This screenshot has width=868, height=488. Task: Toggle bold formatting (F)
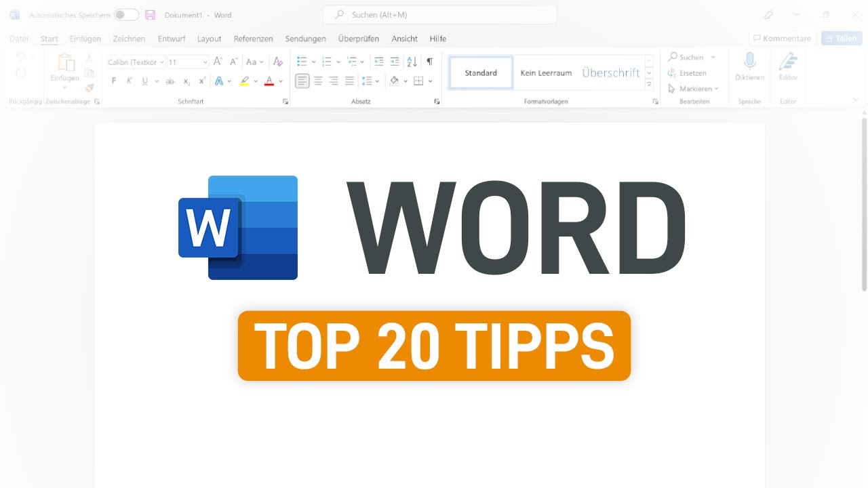pyautogui.click(x=114, y=81)
